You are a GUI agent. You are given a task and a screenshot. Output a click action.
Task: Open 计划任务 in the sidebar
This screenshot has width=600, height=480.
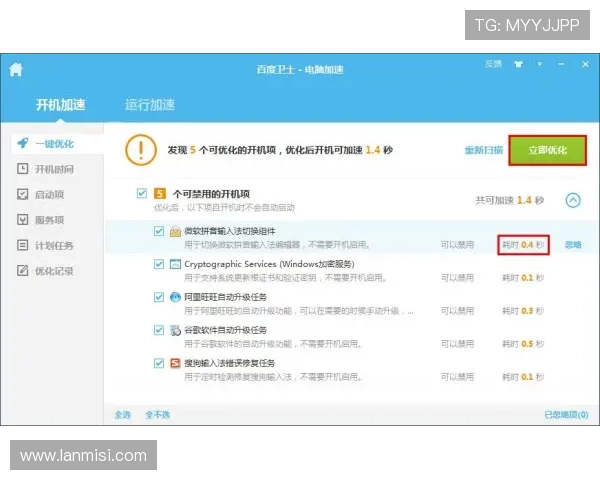pos(54,245)
